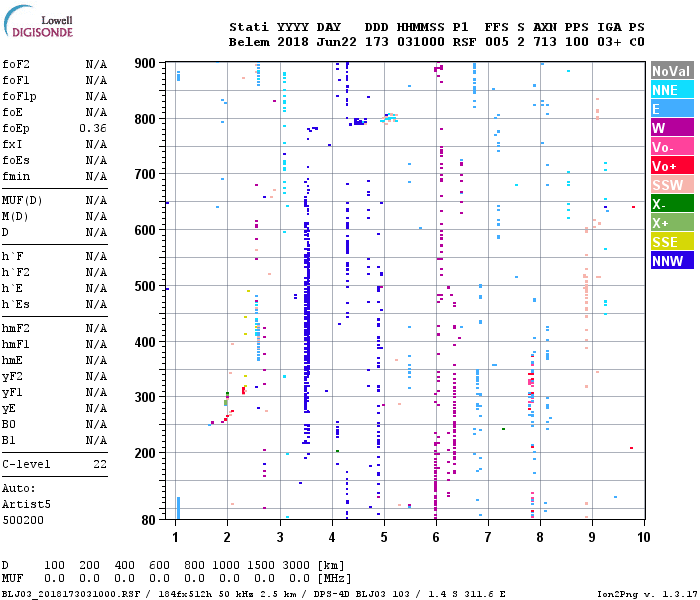700x600 pixels.
Task: Select the X- dark green swatch
Action: coord(672,204)
